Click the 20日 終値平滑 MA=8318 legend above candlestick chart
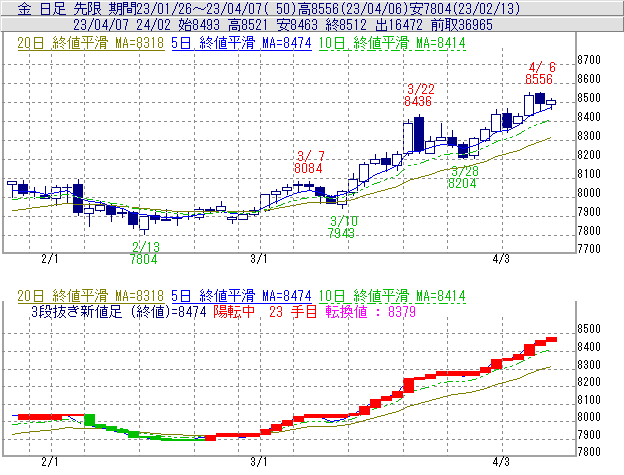Screen dimensions: 624x475 coord(91,43)
